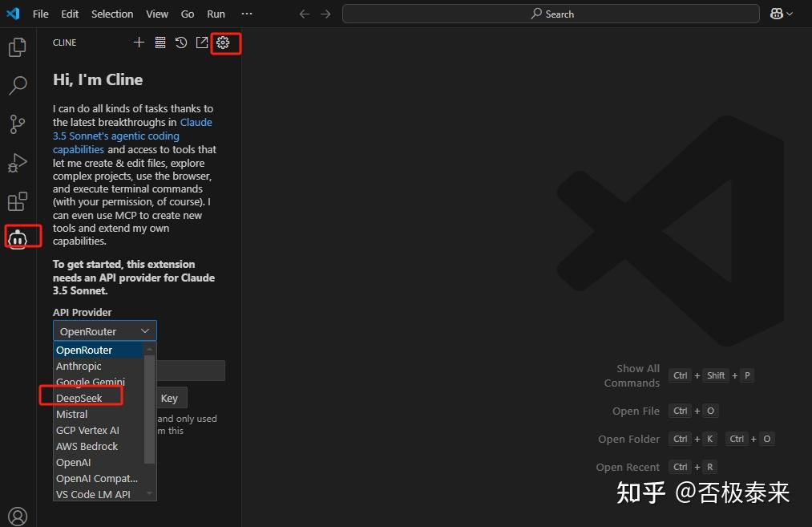The width and height of the screenshot is (812, 527).
Task: Start a new task with the plus icon
Action: click(139, 43)
